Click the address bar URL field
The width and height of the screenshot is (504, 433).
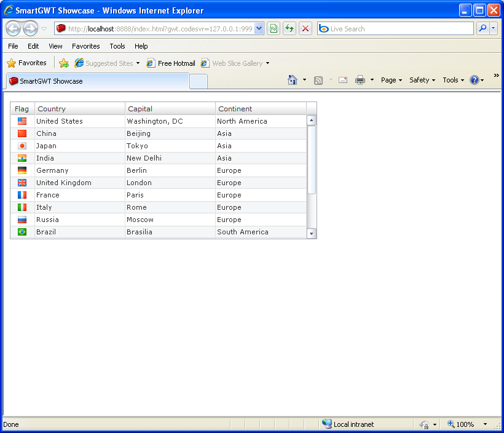click(156, 29)
